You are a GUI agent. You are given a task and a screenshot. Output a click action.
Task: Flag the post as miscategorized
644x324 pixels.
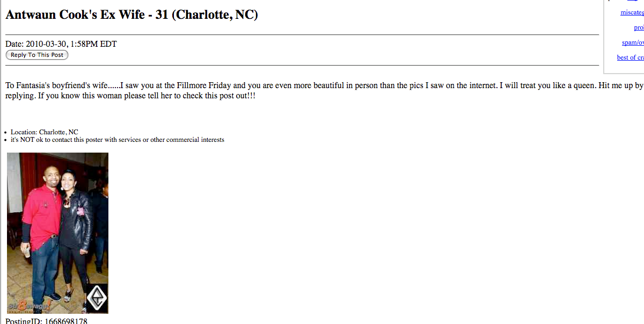point(632,12)
